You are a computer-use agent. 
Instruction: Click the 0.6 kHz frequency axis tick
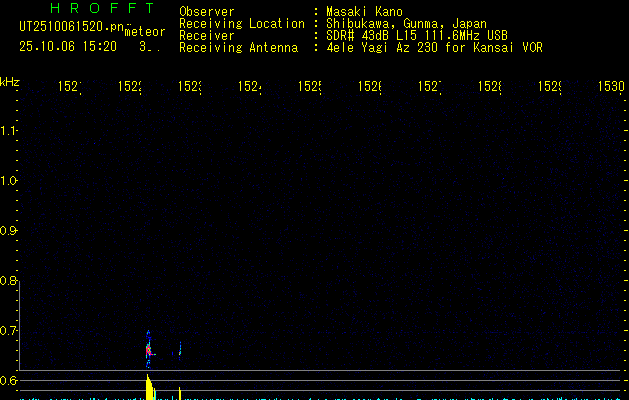click(10, 381)
